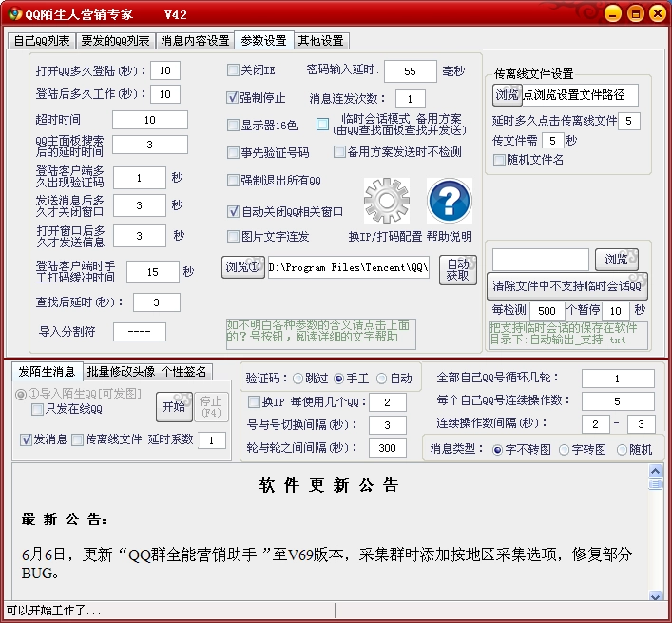Image resolution: width=672 pixels, height=623 pixels.
Task: Click 登陆客户端时手工打码缓冲时间 field
Action: (153, 272)
